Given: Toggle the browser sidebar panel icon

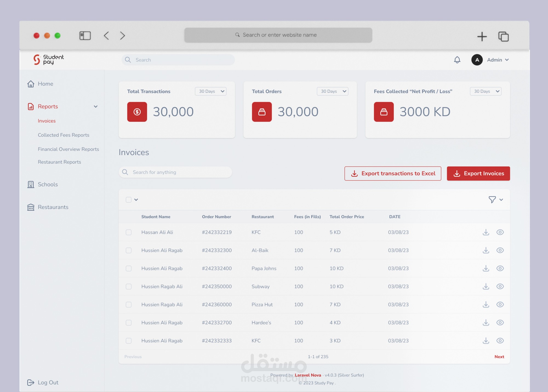Looking at the screenshot, I should pyautogui.click(x=85, y=36).
